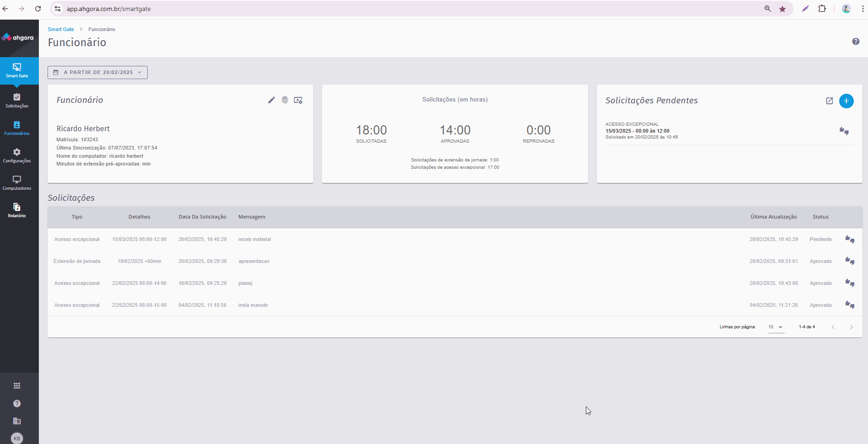The width and height of the screenshot is (868, 444).
Task: Open the page help question mark icon
Action: tap(855, 42)
